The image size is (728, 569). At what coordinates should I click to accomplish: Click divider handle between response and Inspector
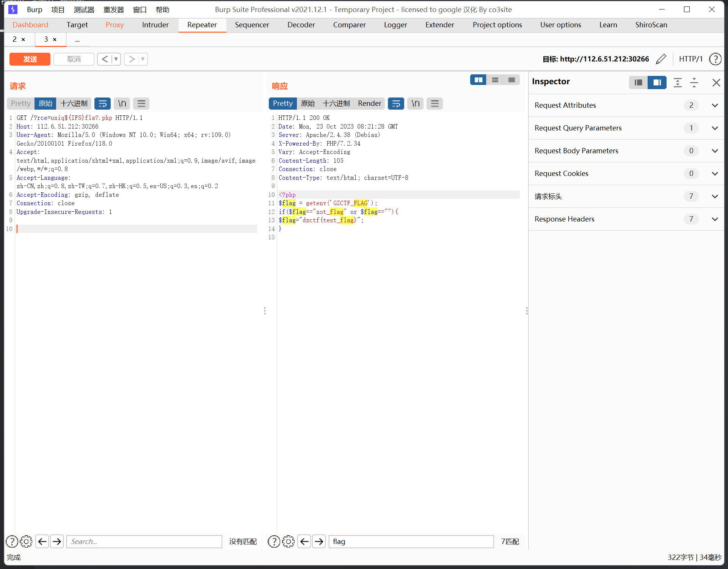point(527,311)
